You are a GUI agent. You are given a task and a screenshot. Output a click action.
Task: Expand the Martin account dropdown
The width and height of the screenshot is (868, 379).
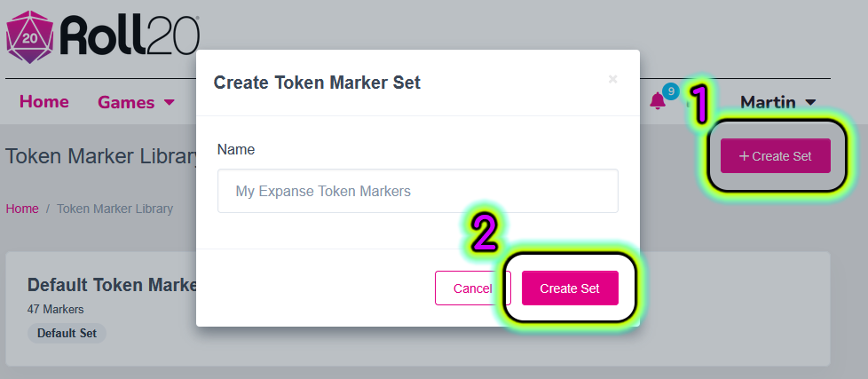[x=777, y=102]
